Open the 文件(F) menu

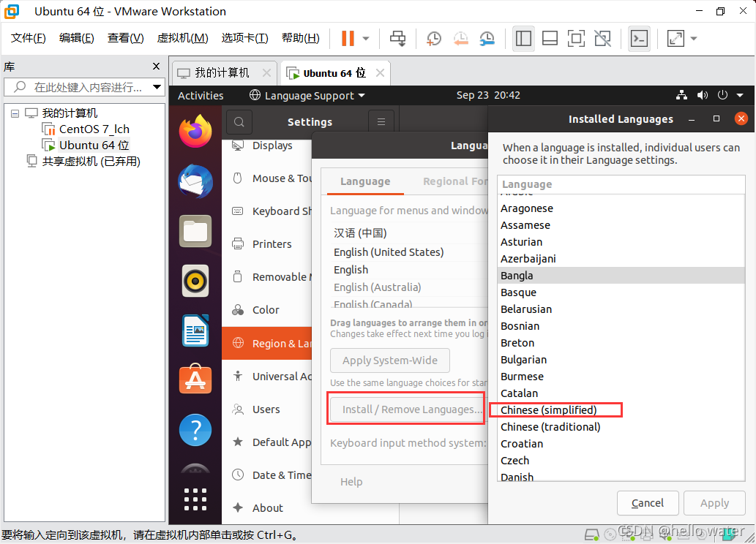[28, 38]
